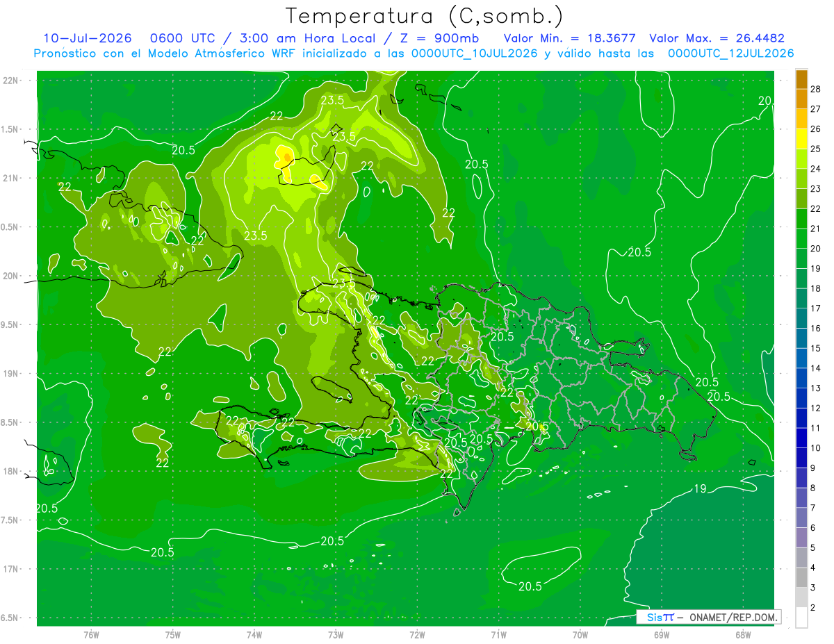Click the "19N" latitude axis label
The width and height of the screenshot is (834, 644).
point(10,374)
